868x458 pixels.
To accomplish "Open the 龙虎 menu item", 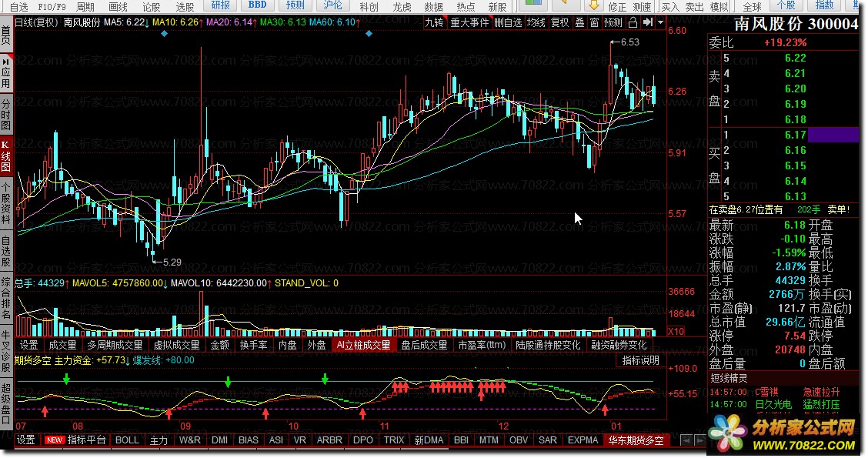I will tap(402, 7).
